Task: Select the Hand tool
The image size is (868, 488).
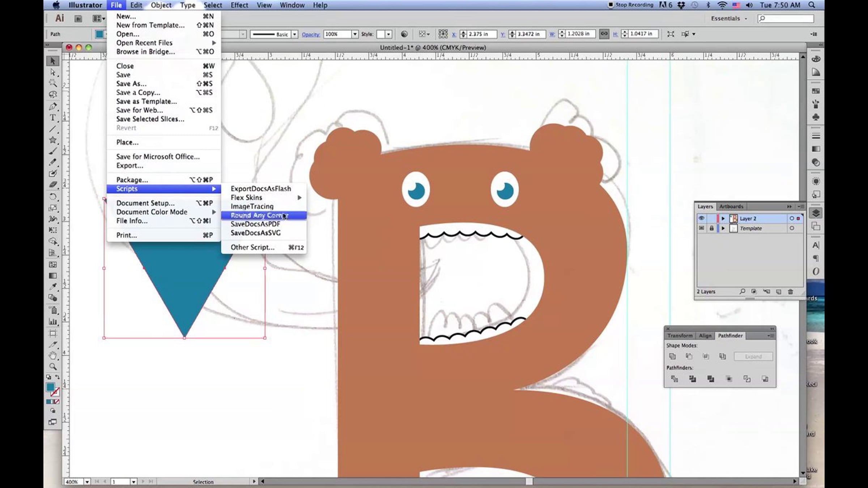Action: (x=53, y=355)
